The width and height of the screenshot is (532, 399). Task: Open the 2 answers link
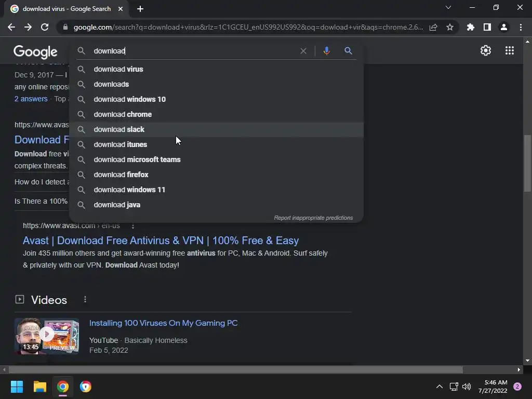31,99
